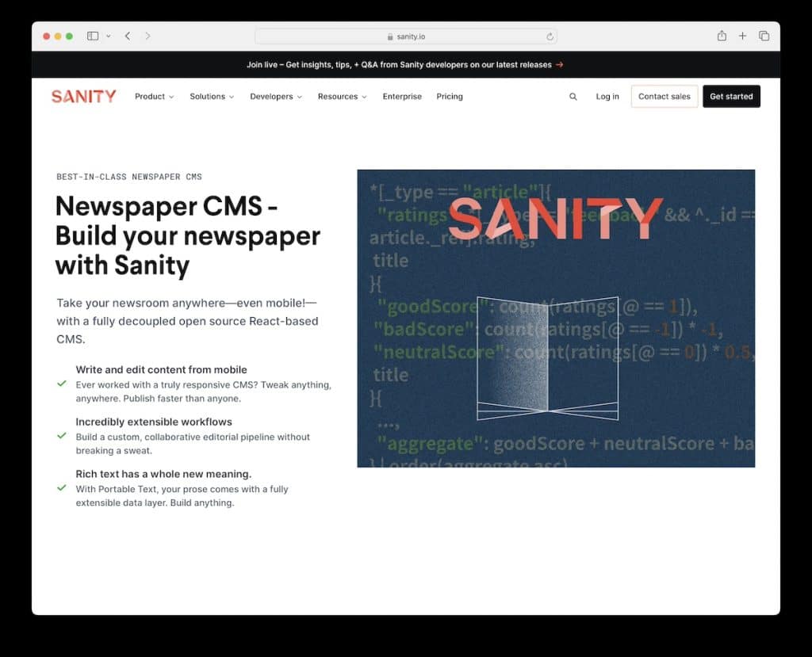Screen dimensions: 812x657
Task: Expand the Resources menu
Action: click(x=343, y=97)
